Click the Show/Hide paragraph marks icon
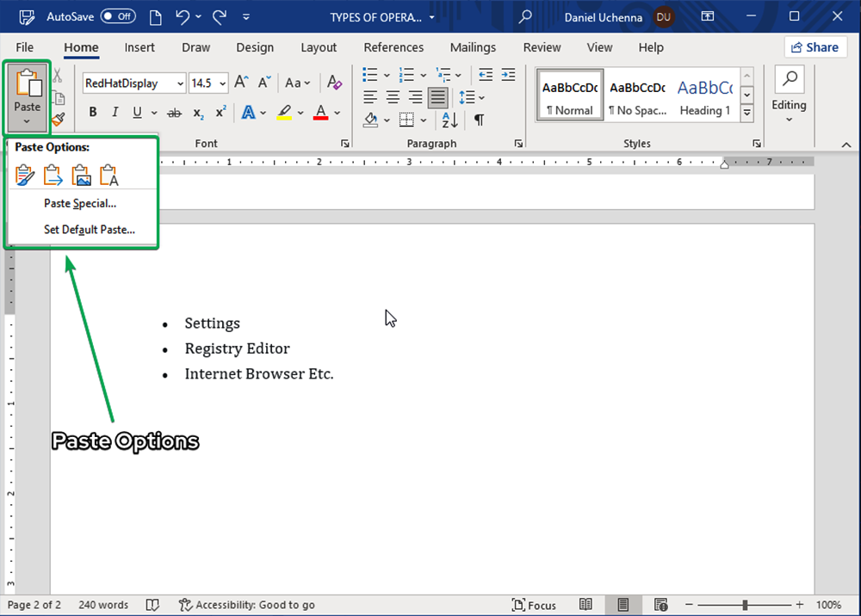Image resolution: width=861 pixels, height=616 pixels. (479, 120)
